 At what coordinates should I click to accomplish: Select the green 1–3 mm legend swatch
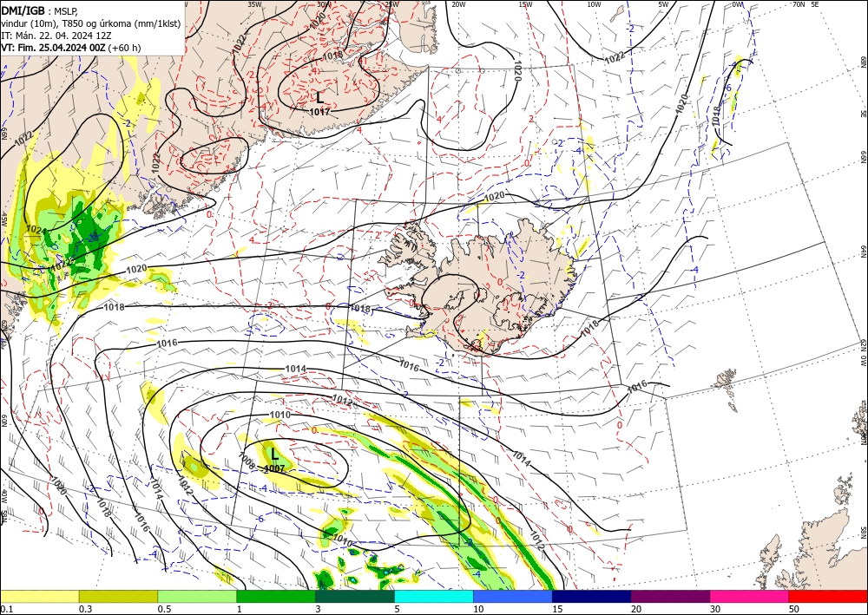coord(276,596)
